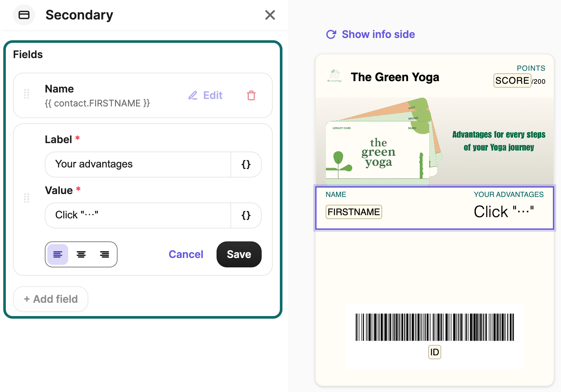Select center text alignment

81,254
